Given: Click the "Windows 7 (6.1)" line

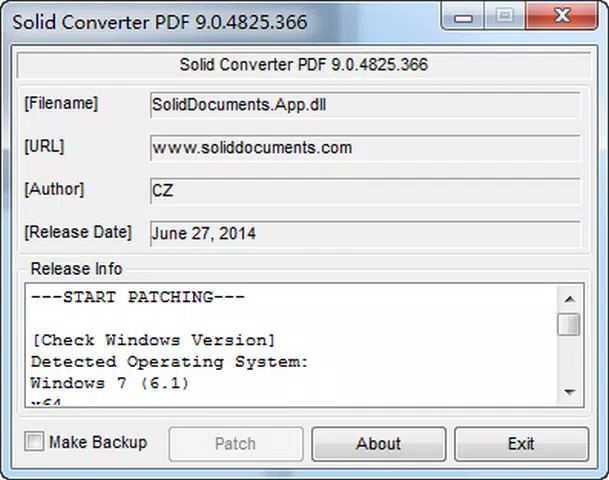Looking at the screenshot, I should click(x=110, y=384).
